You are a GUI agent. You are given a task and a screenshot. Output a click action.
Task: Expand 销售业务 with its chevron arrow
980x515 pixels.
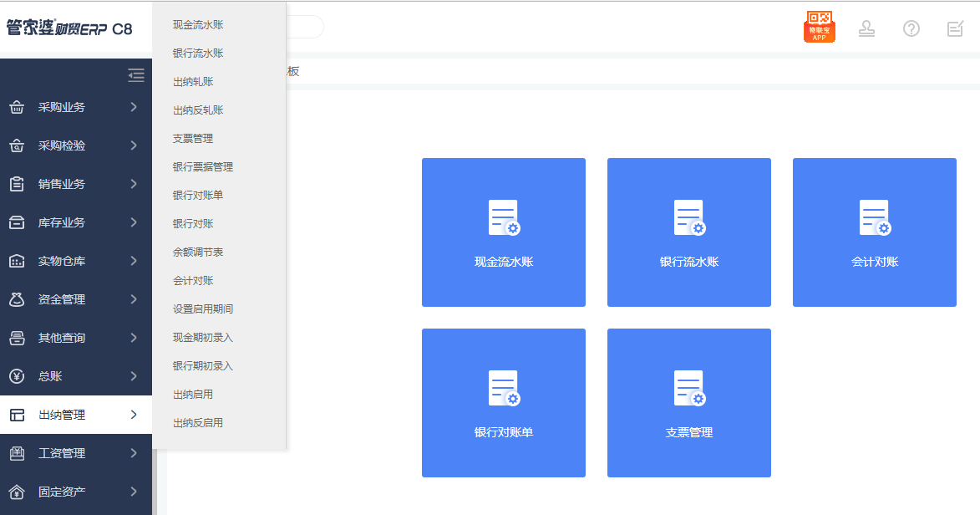(x=134, y=184)
